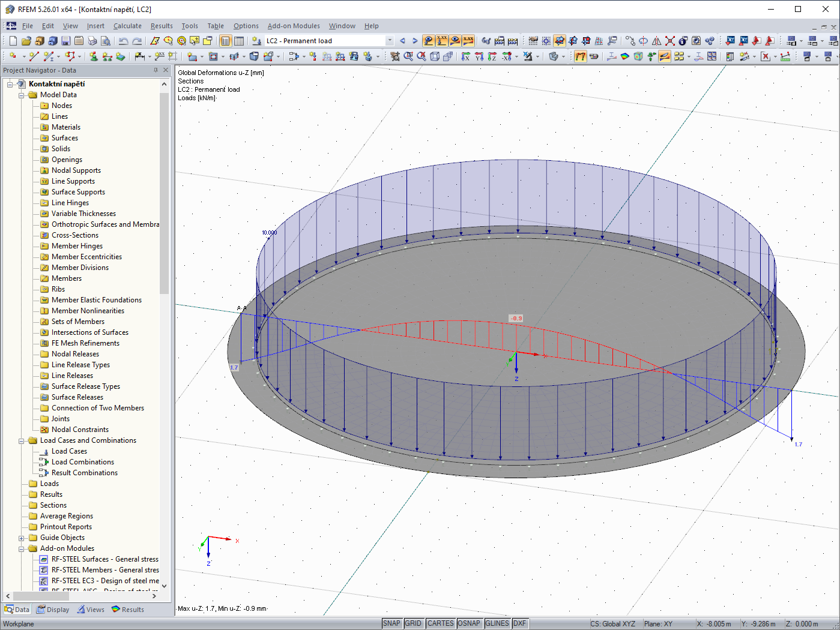Image resolution: width=840 pixels, height=630 pixels.
Task: Open the Calculate menu
Action: coord(127,26)
